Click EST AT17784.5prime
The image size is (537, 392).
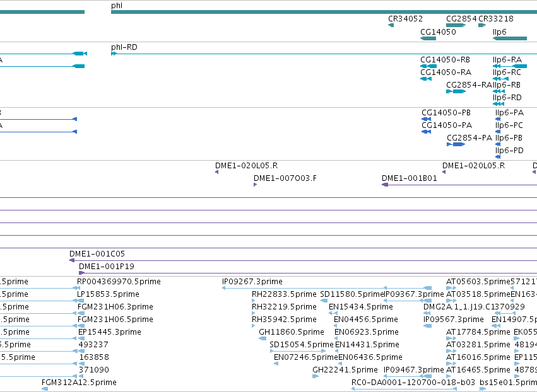point(478,333)
